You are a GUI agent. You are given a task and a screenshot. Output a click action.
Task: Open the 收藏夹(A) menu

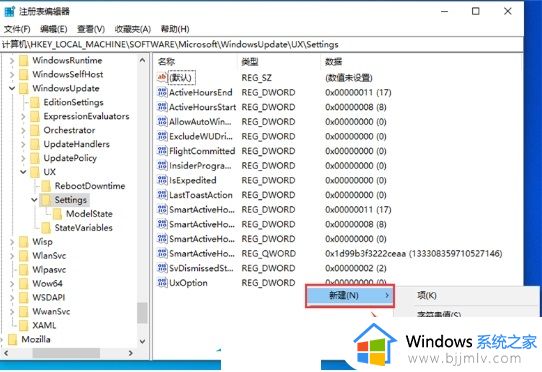tap(133, 29)
